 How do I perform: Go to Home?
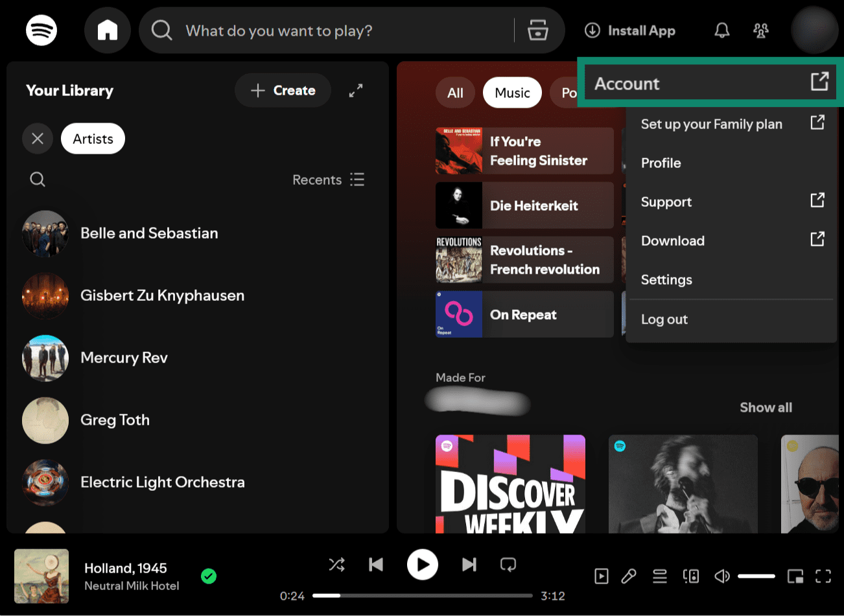click(108, 30)
